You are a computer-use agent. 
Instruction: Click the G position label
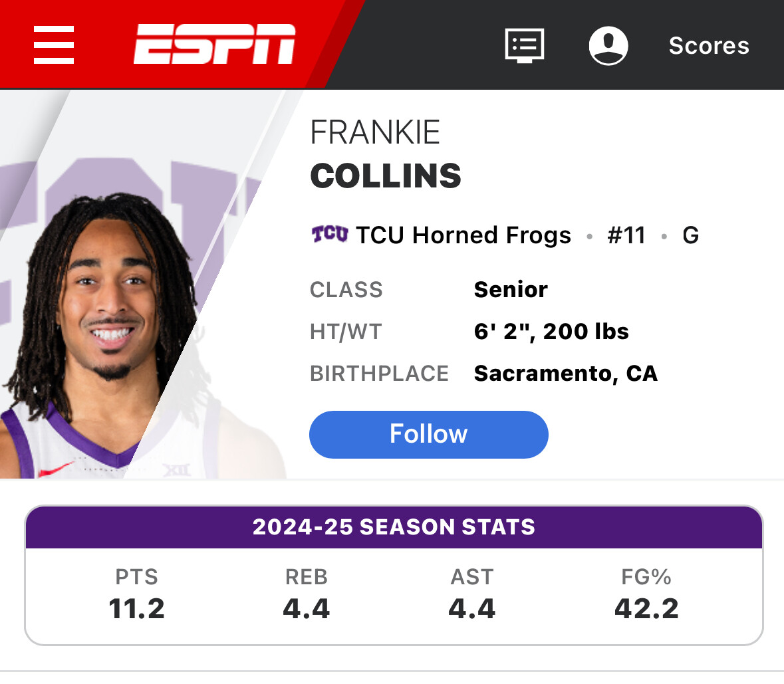(x=691, y=235)
